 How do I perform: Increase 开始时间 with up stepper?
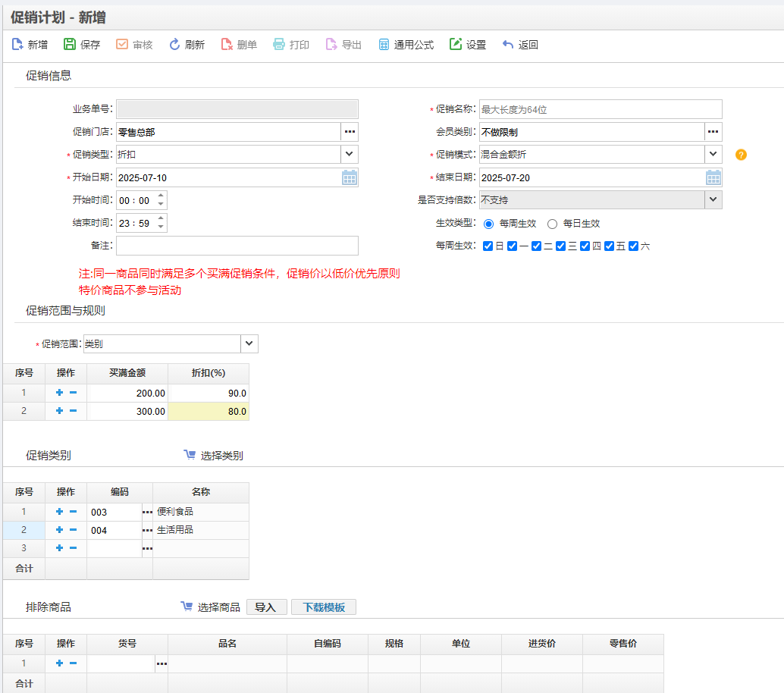(x=161, y=196)
